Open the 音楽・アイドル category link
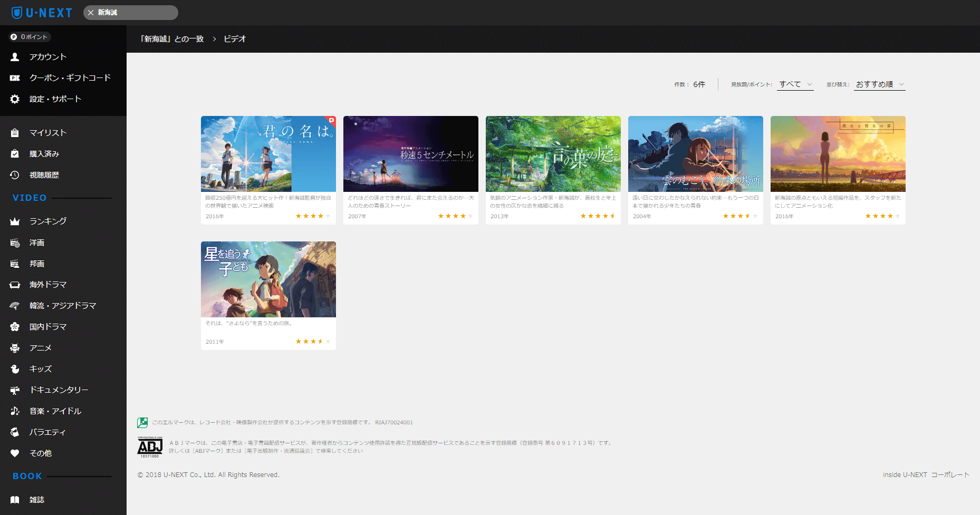Viewport: 980px width, 515px height. tap(55, 411)
